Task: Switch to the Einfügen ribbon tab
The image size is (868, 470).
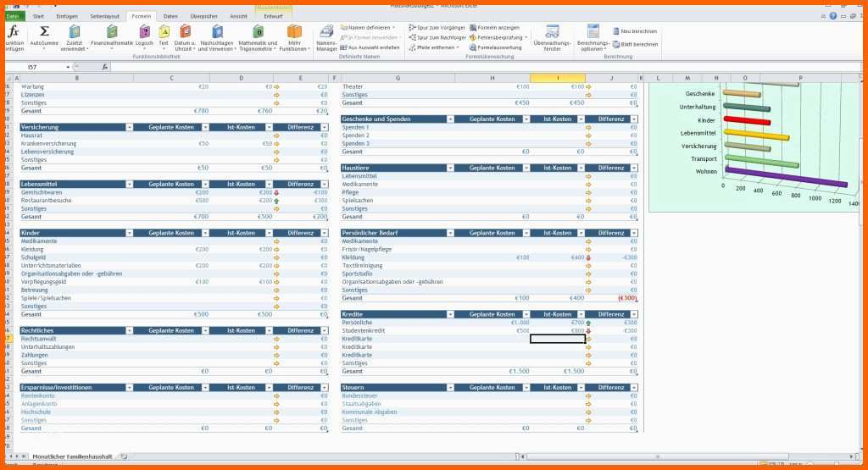Action: [67, 17]
